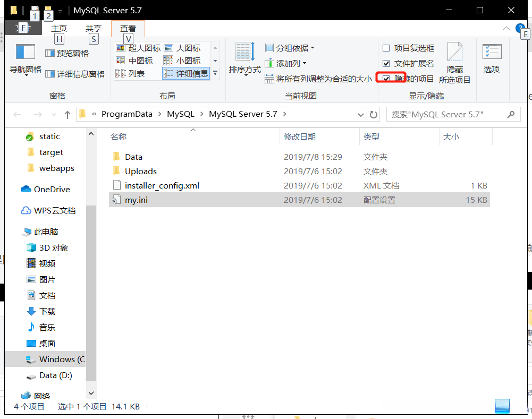
Task: Expand the layout gallery more arrow
Action: [215, 73]
